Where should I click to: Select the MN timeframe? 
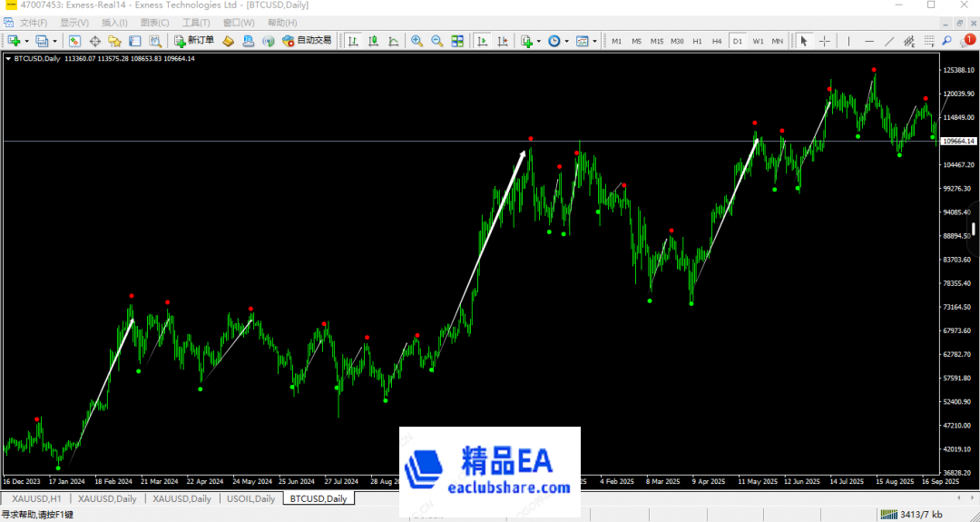click(x=777, y=41)
